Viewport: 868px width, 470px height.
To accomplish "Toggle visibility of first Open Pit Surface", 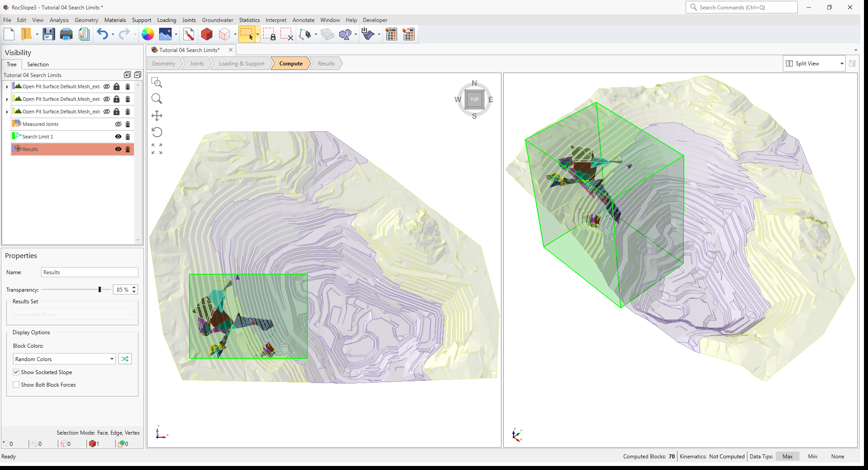I will 107,86.
